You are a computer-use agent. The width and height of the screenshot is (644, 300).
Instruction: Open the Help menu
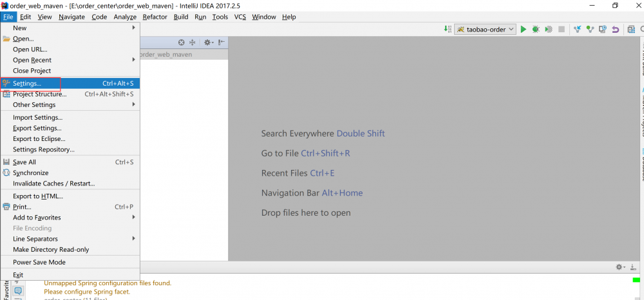289,17
